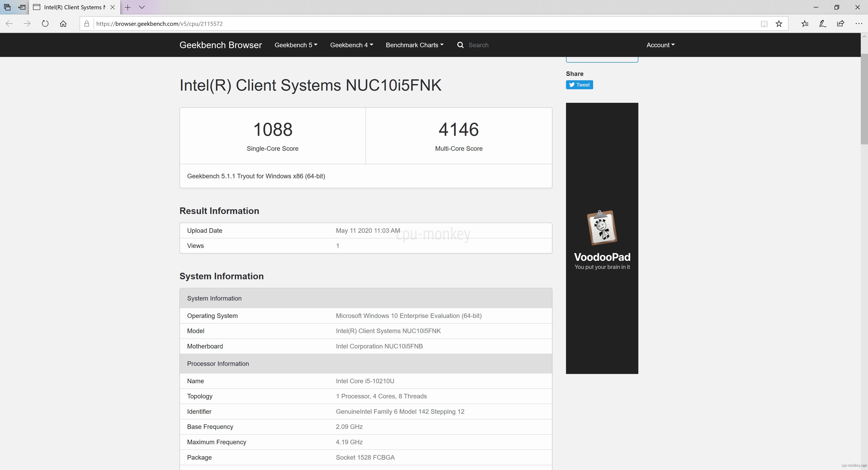Viewport: 868px width, 470px height.
Task: Click the browser Back arrow
Action: coord(9,23)
